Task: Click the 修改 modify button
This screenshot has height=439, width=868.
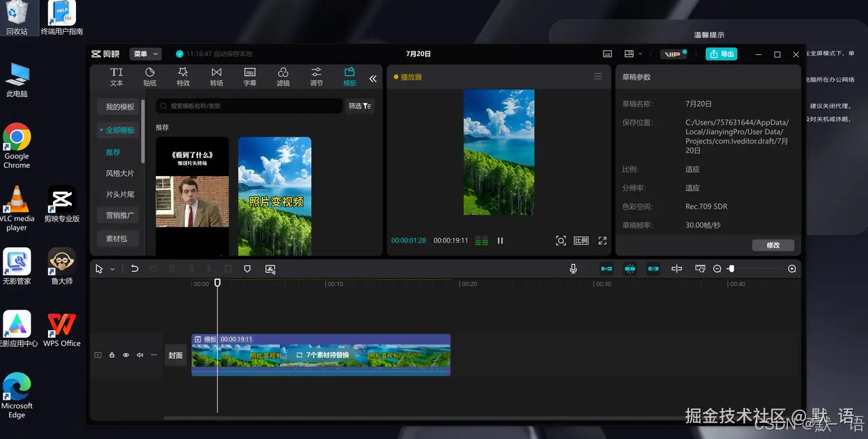Action: click(x=773, y=245)
